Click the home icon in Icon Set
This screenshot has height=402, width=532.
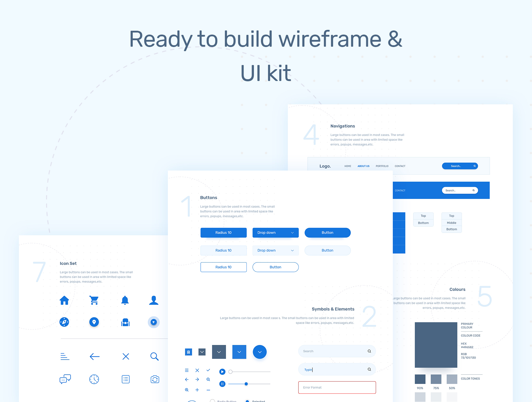pos(64,300)
